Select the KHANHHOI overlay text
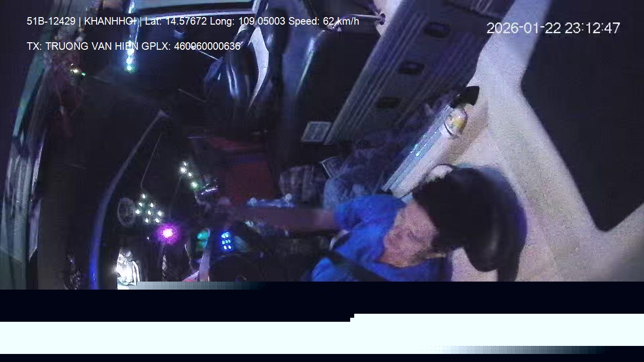The height and width of the screenshot is (362, 644). pos(110,21)
